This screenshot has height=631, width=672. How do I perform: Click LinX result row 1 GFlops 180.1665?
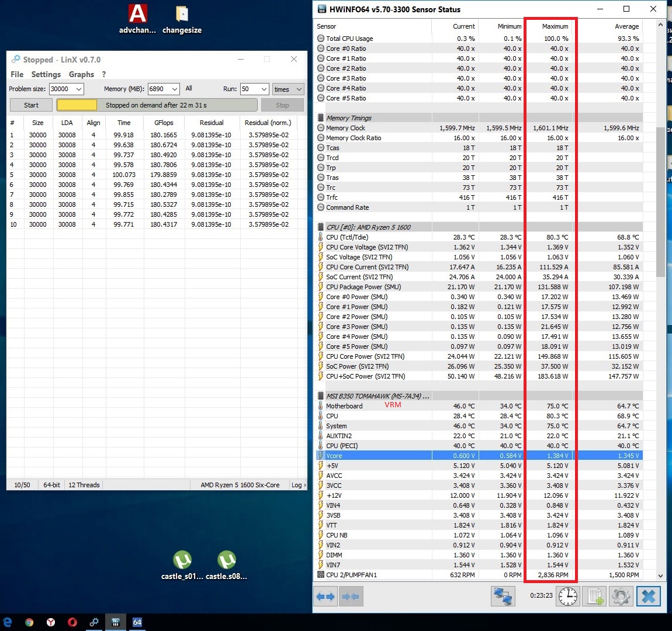coord(164,135)
